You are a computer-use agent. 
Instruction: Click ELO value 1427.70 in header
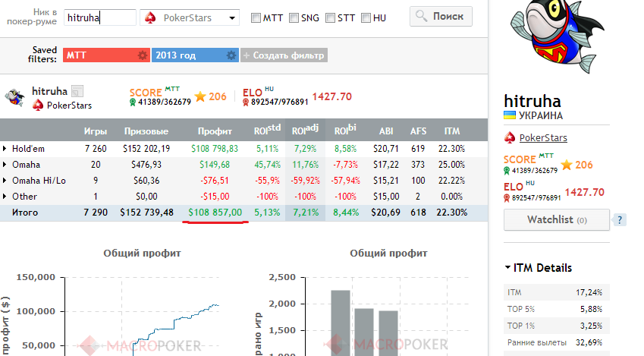[x=331, y=96]
